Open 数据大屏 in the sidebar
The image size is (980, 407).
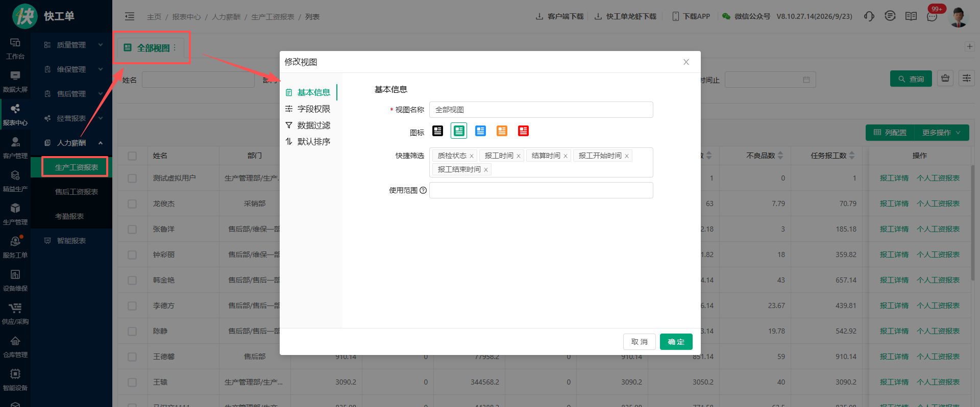click(x=15, y=82)
